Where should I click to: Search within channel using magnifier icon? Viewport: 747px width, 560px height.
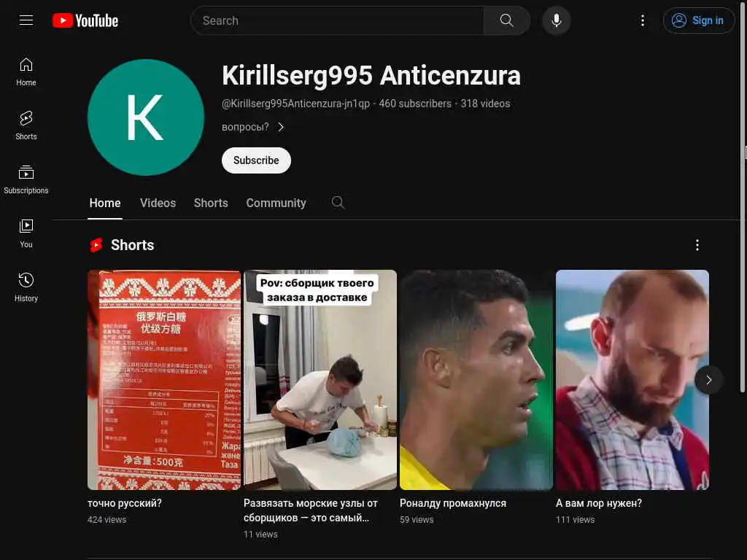click(x=338, y=203)
